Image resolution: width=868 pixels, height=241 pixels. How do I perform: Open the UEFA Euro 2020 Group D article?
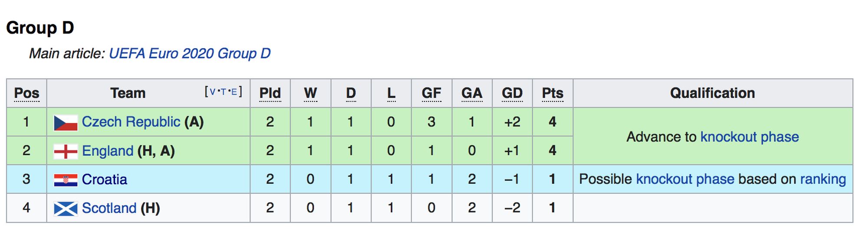point(190,53)
